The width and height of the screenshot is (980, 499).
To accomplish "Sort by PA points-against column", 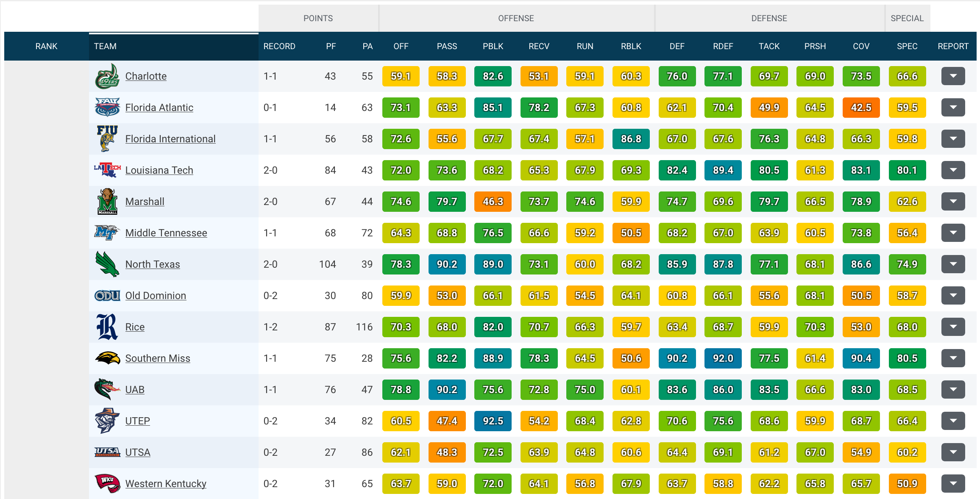I will coord(367,46).
